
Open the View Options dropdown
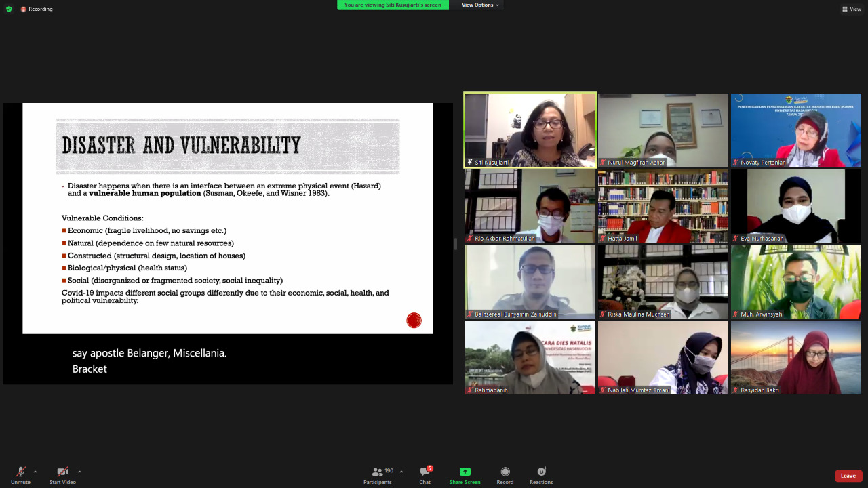(x=480, y=5)
